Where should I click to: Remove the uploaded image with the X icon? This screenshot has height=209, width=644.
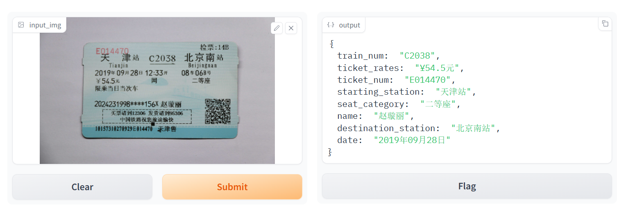pyautogui.click(x=291, y=28)
